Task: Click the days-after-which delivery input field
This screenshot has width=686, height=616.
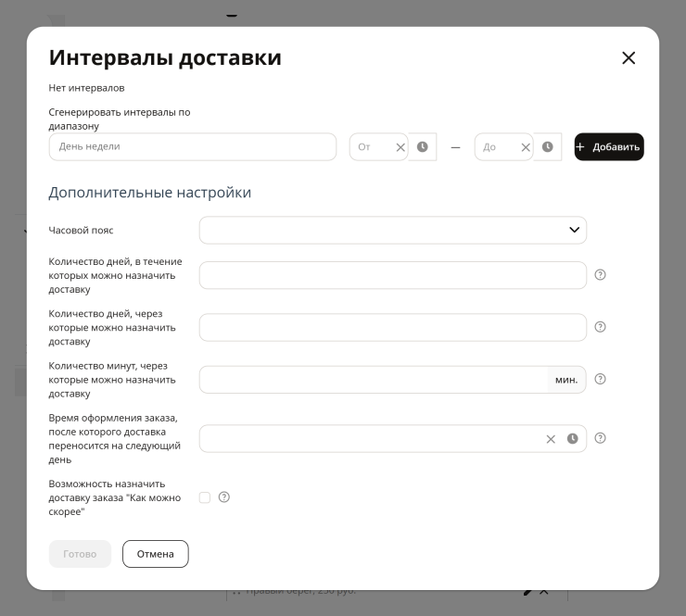Action: [x=392, y=327]
